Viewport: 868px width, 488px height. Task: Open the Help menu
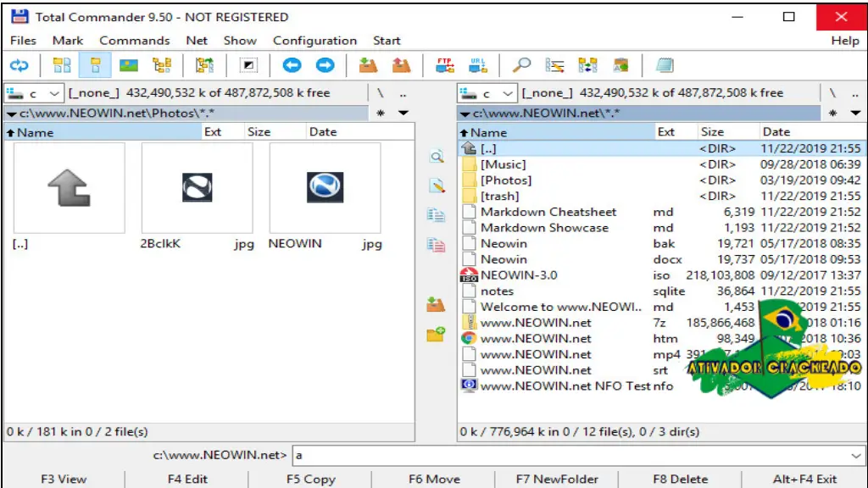[845, 41]
